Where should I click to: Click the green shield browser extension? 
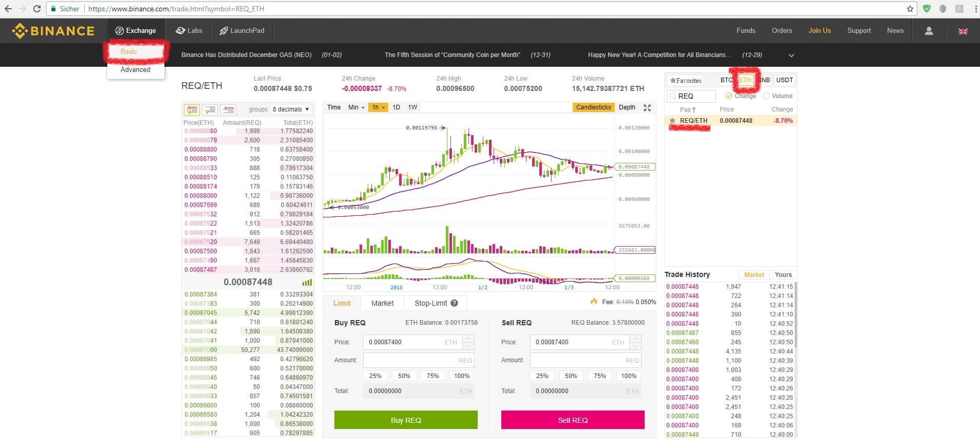pyautogui.click(x=927, y=9)
